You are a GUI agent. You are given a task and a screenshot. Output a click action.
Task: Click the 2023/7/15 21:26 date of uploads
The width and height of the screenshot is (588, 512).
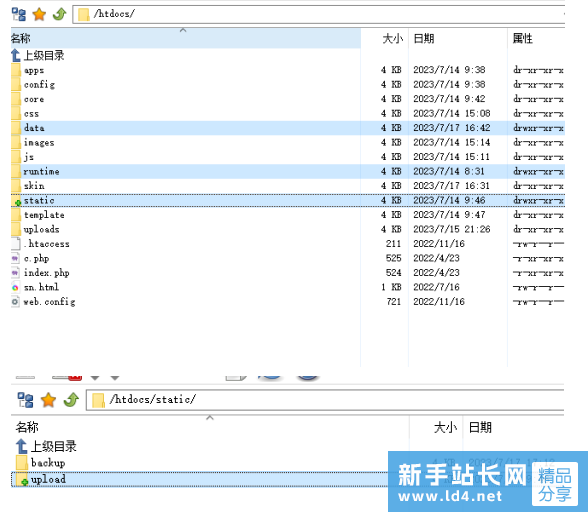tap(452, 229)
